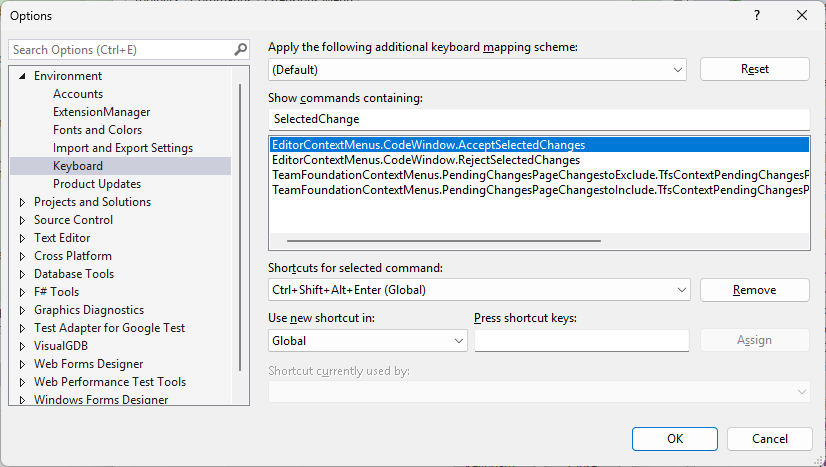Select the RejectSelectedChanges command
826x467 pixels.
pyautogui.click(x=426, y=160)
